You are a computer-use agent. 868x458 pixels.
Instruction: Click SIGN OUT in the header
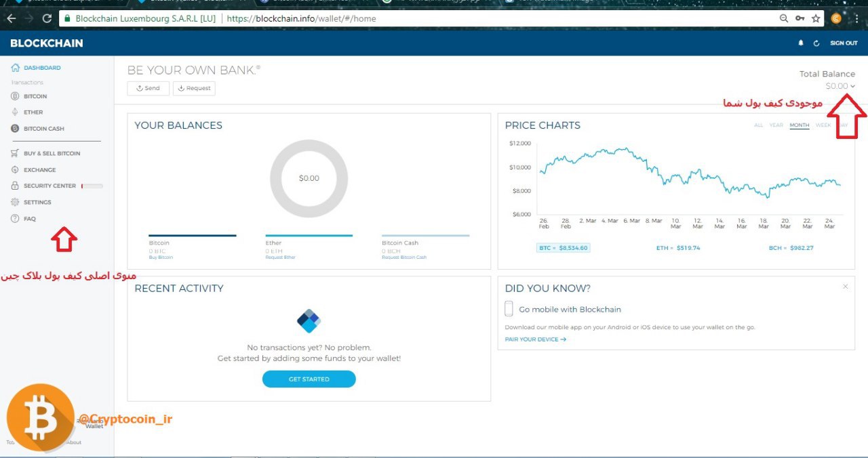844,43
